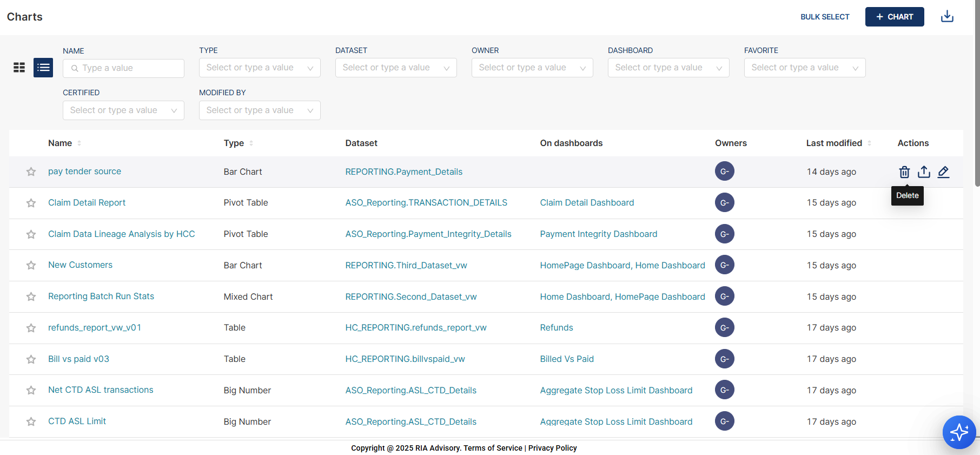The height and width of the screenshot is (455, 980).
Task: Expand the Dataset filter dropdown
Action: coord(396,68)
